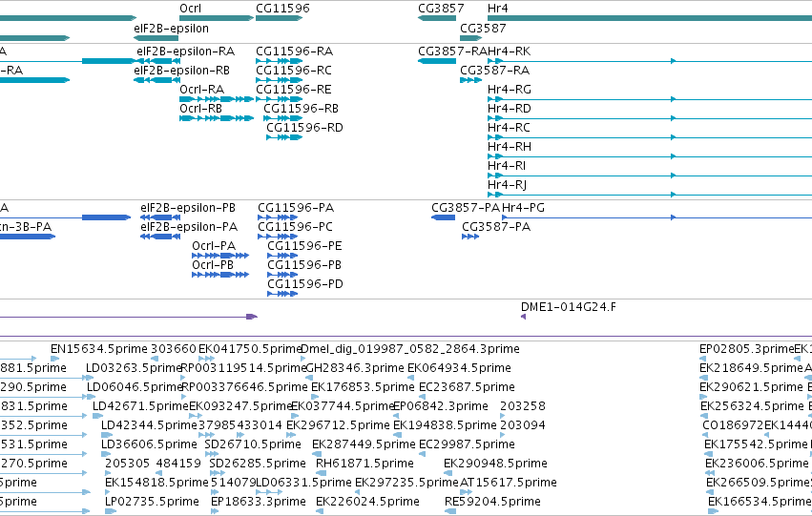Select transcript eIF2B-epsilon-RA
Screen dimensions: 812x516
coord(185,52)
